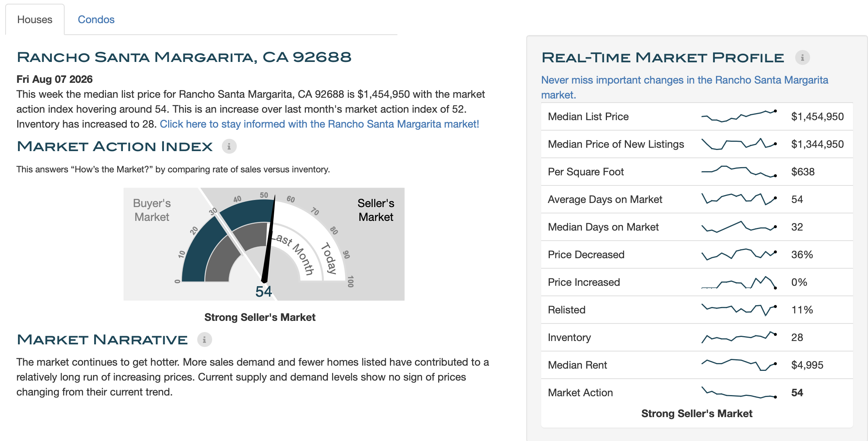Click the Seller's Market gauge label
The height and width of the screenshot is (441, 868).
coord(376,210)
